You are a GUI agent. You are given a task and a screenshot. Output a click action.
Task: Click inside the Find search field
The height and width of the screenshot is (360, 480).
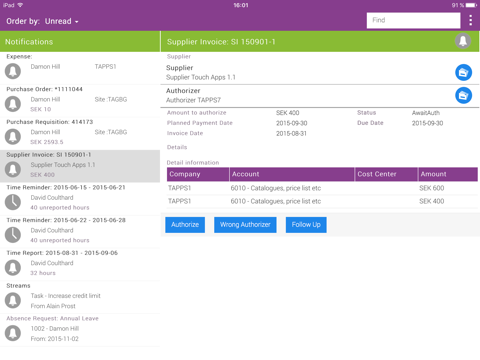(413, 20)
